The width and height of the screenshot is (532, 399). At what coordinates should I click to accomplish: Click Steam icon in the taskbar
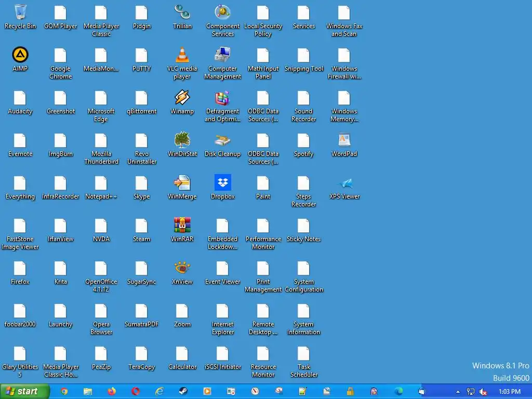pyautogui.click(x=183, y=392)
